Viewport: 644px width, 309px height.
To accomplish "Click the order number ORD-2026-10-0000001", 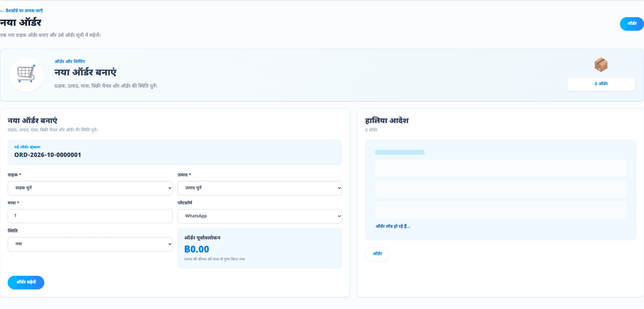I will 48,155.
